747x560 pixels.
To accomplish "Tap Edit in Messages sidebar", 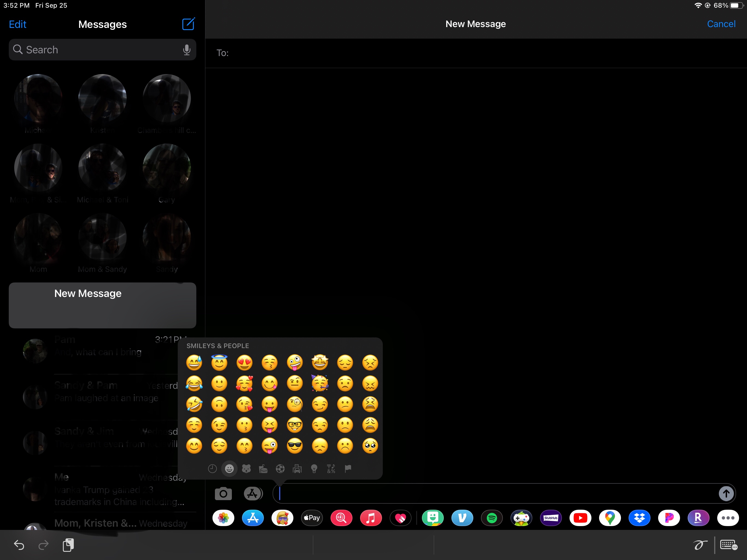I will (x=17, y=24).
